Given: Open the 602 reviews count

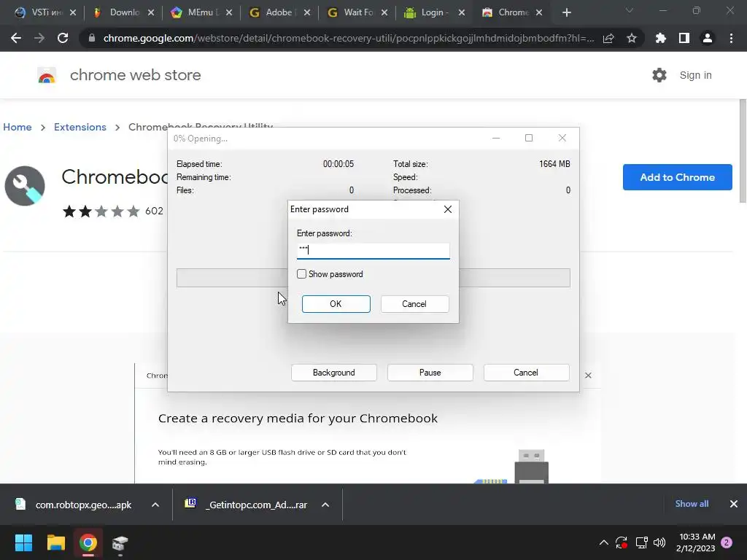Looking at the screenshot, I should point(154,211).
